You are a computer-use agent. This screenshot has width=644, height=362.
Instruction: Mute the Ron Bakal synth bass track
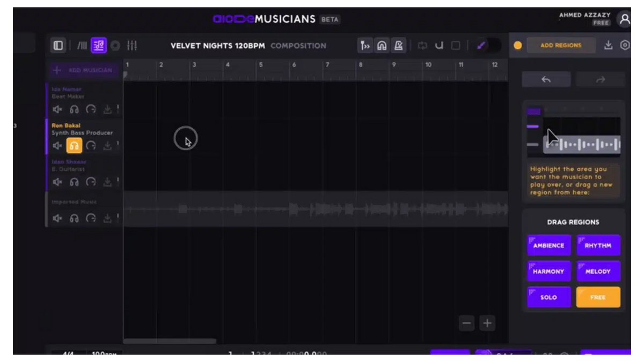pyautogui.click(x=57, y=145)
